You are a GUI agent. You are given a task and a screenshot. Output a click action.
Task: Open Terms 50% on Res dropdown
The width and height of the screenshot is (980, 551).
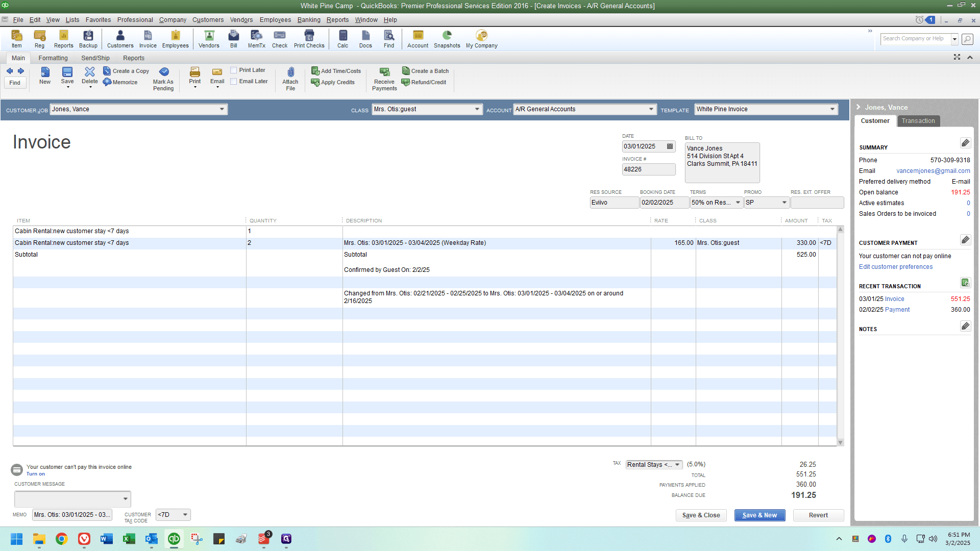[x=738, y=203]
